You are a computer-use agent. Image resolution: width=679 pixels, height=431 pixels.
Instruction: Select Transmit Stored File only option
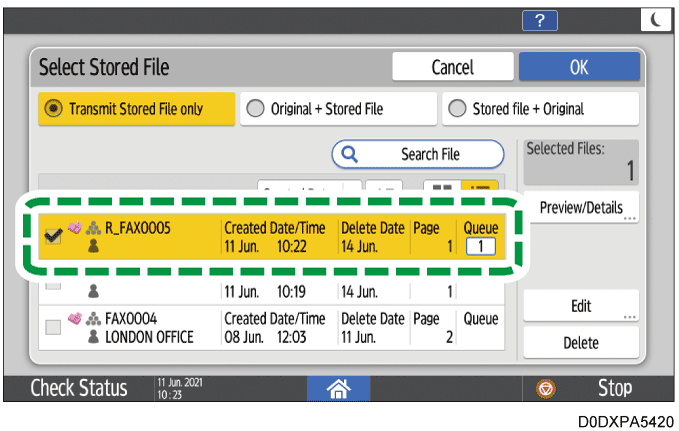coord(136,109)
